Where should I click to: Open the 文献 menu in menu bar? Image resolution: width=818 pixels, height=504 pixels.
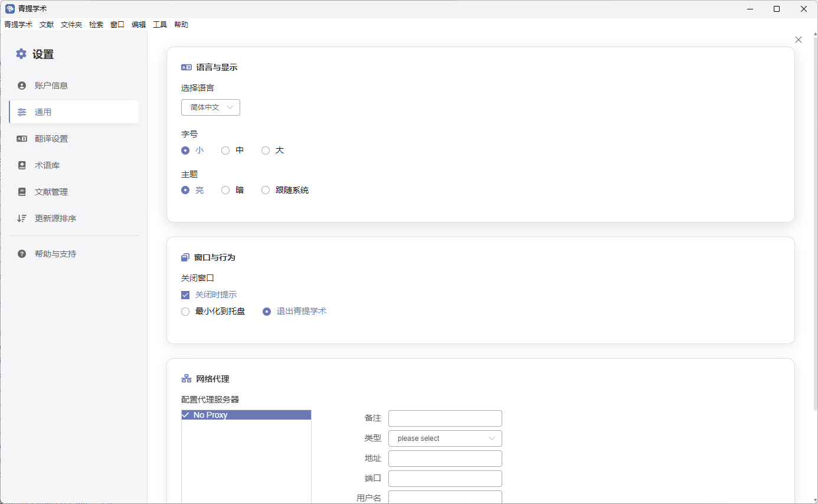(47, 25)
